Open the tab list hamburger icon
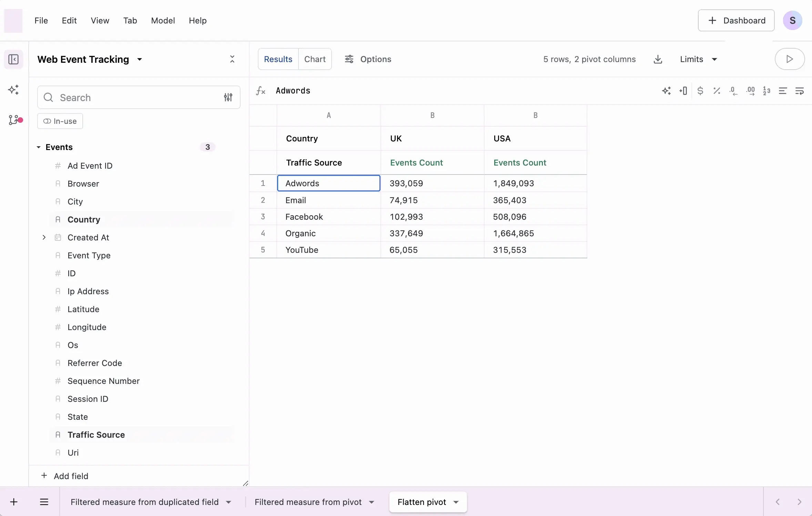 click(44, 502)
